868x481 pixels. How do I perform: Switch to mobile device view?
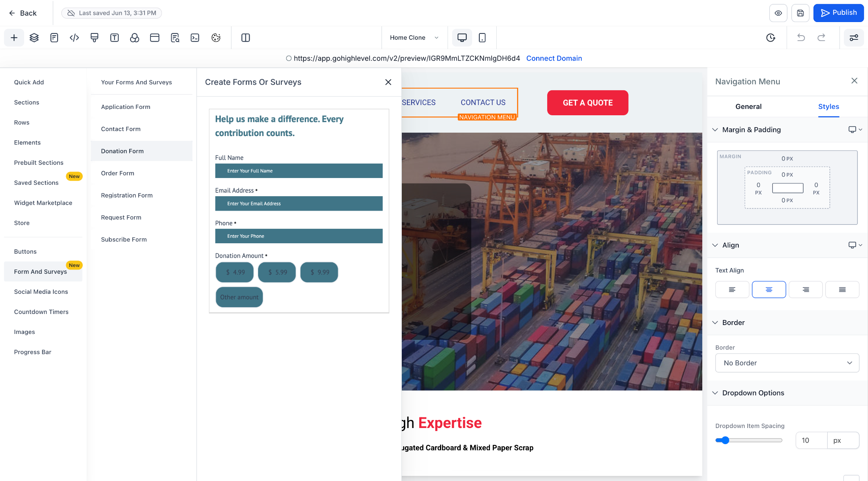click(x=482, y=38)
